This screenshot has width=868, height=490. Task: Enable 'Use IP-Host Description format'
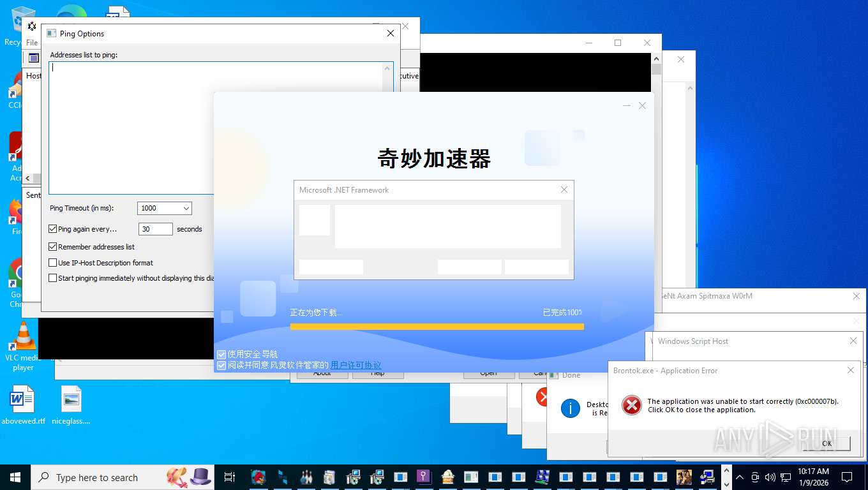[x=53, y=262]
